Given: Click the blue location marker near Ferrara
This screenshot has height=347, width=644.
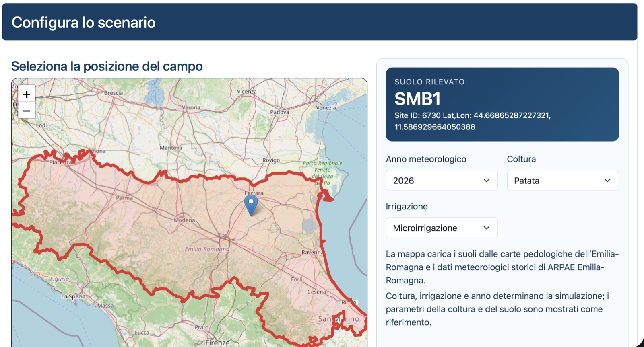Looking at the screenshot, I should pyautogui.click(x=251, y=205).
